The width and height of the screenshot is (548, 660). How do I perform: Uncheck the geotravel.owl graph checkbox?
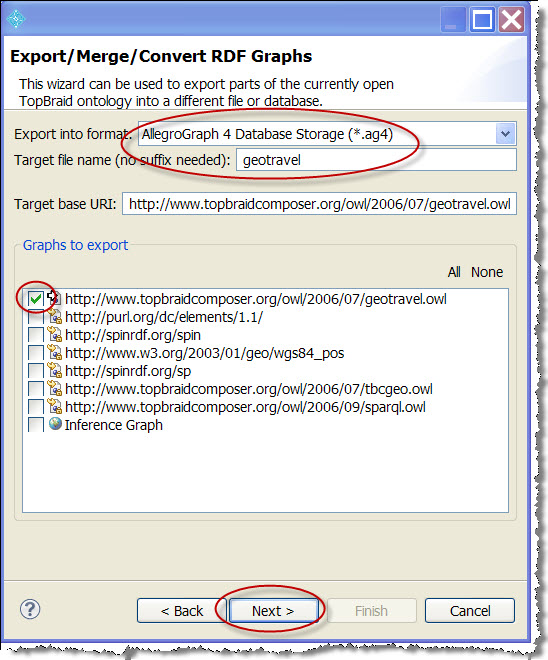(x=36, y=299)
